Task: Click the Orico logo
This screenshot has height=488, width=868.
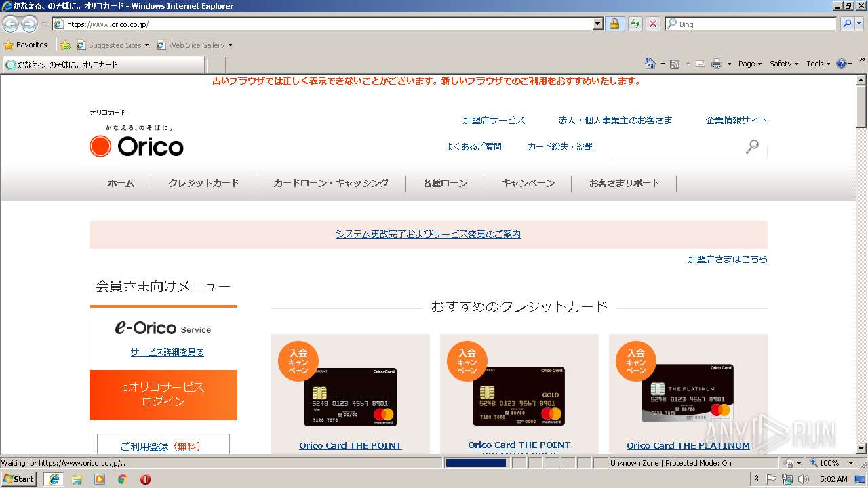Action: pos(136,146)
